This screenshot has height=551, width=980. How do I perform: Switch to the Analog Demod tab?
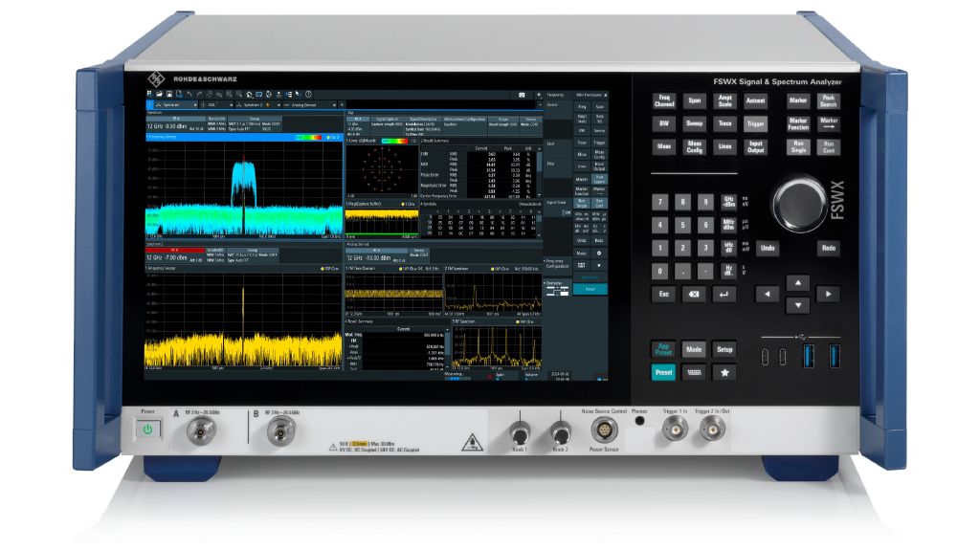(308, 105)
